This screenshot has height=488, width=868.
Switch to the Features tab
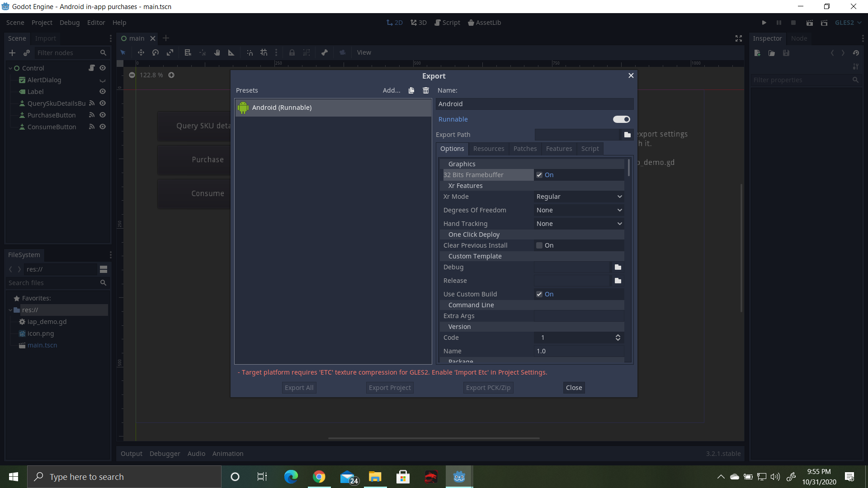pos(559,149)
